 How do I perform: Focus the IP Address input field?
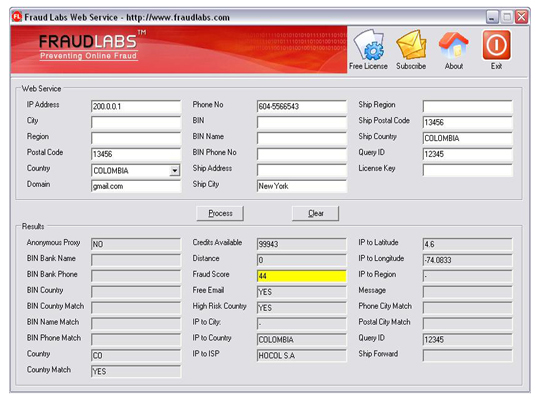click(136, 106)
